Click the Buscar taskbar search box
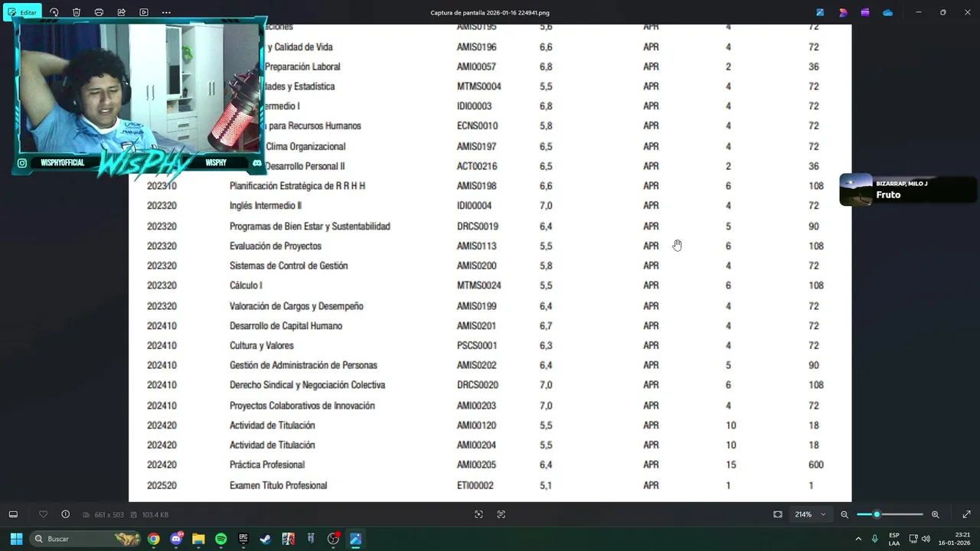980x551 pixels. (x=86, y=539)
